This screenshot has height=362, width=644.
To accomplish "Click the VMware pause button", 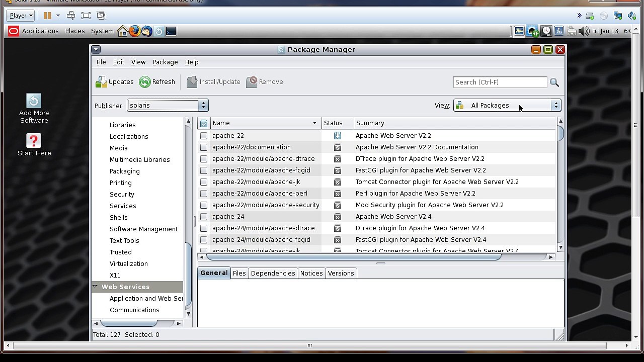I will 47,16.
